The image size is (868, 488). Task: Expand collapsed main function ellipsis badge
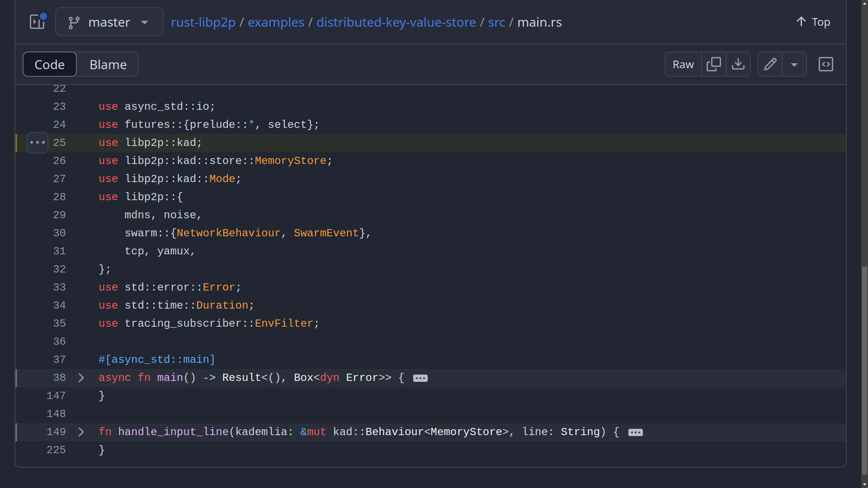420,378
